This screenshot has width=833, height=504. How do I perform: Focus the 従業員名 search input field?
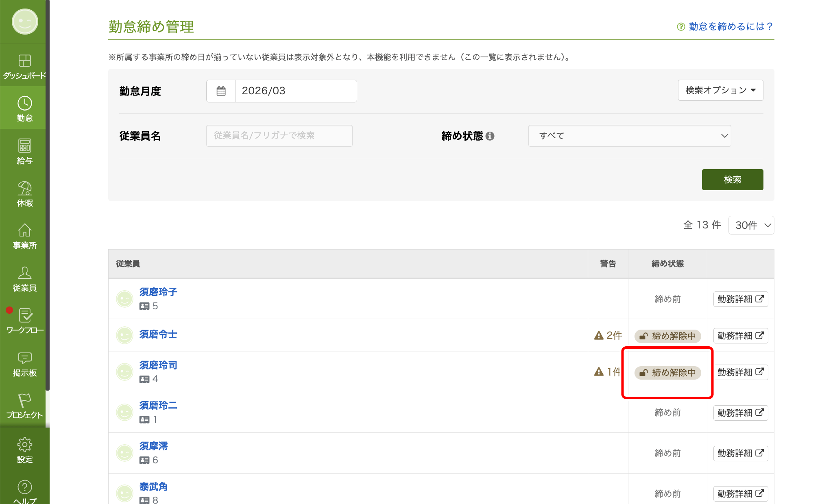coord(279,136)
